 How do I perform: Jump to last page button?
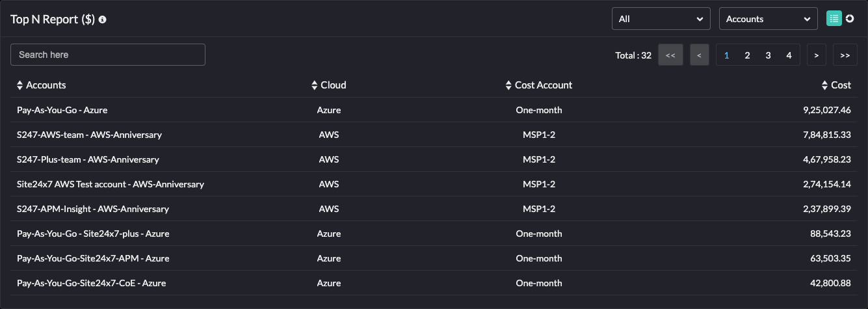(x=845, y=55)
